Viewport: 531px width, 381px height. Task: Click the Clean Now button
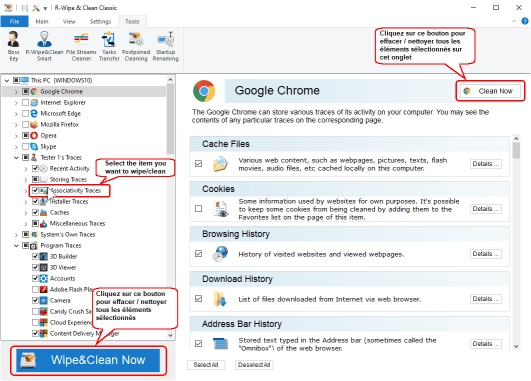490,91
